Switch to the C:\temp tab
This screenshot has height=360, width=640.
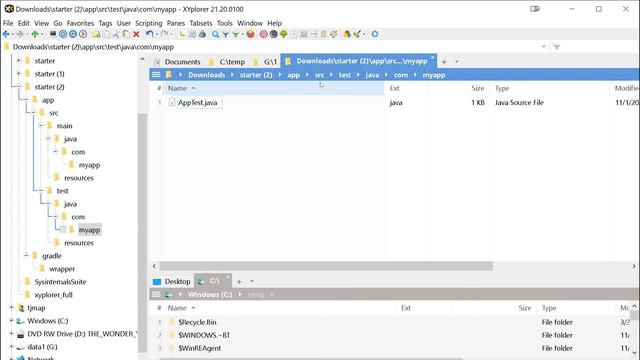(227, 62)
